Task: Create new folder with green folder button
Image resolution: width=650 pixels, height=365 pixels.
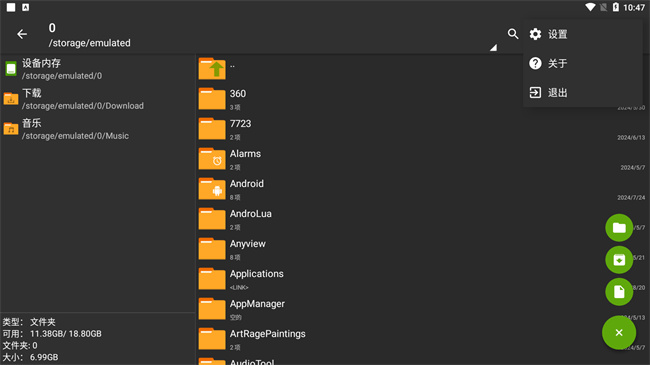Action: point(619,227)
